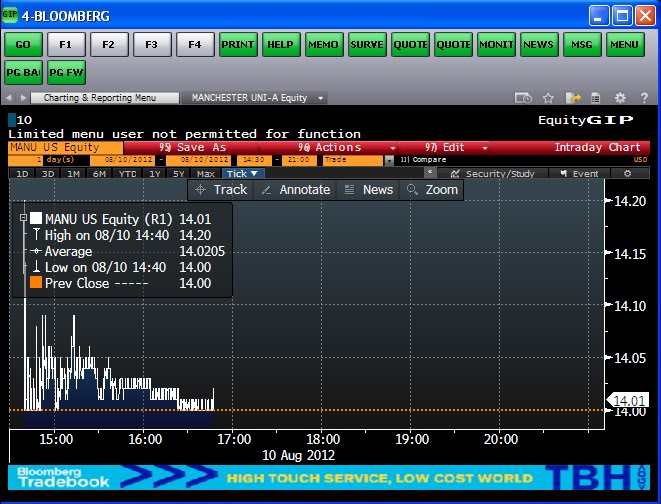This screenshot has width=661, height=504.
Task: Select the 1Y range tab
Action: pyautogui.click(x=155, y=174)
